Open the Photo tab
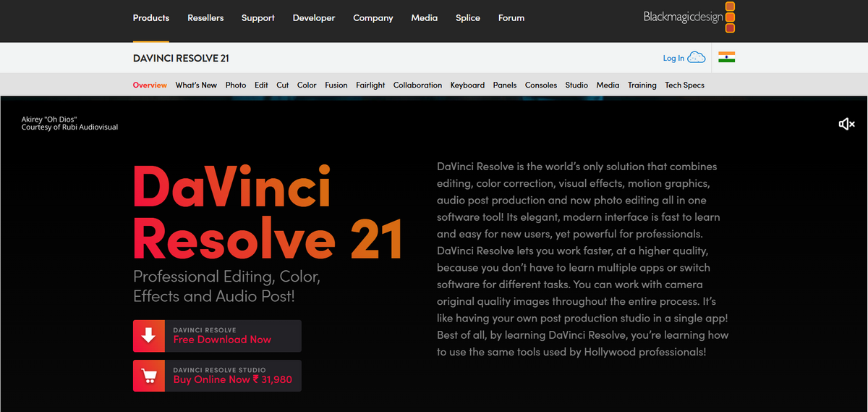Image resolution: width=868 pixels, height=412 pixels. click(236, 85)
